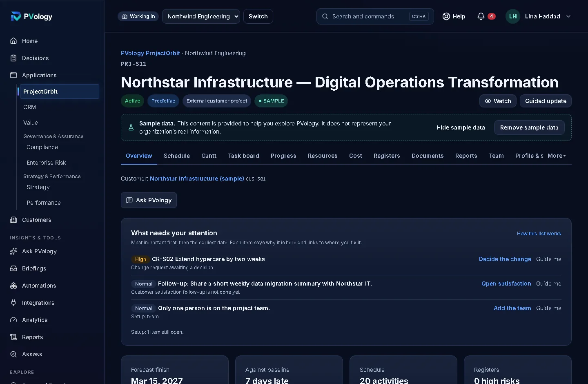Image resolution: width=588 pixels, height=384 pixels.
Task: Hide sample data
Action: tap(461, 127)
